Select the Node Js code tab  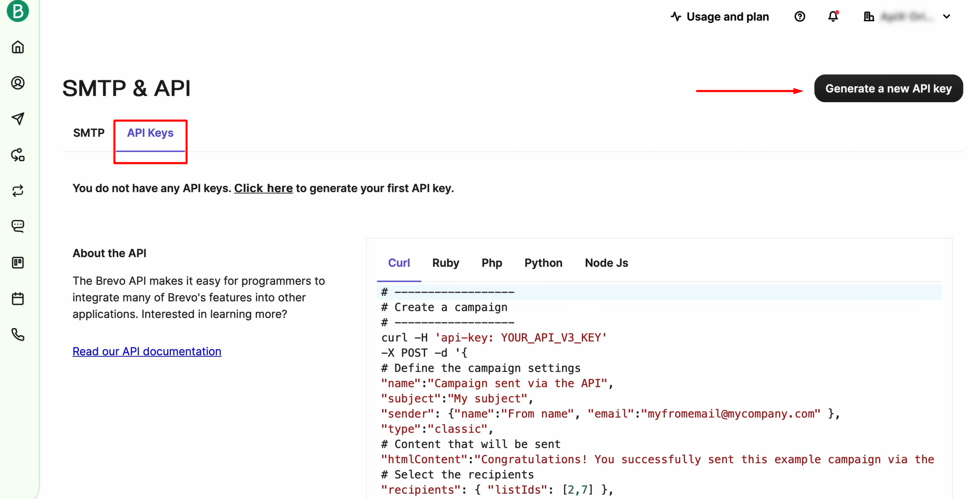tap(607, 263)
